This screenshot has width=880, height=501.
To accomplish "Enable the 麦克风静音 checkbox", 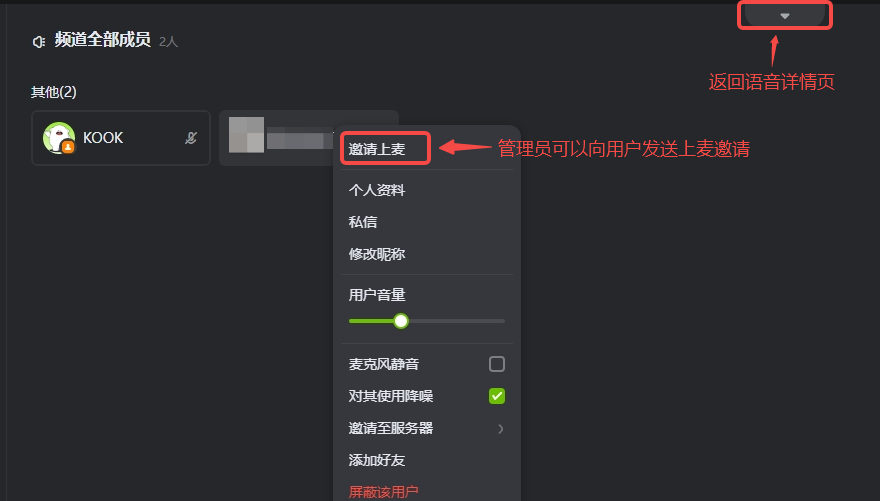I will [497, 364].
